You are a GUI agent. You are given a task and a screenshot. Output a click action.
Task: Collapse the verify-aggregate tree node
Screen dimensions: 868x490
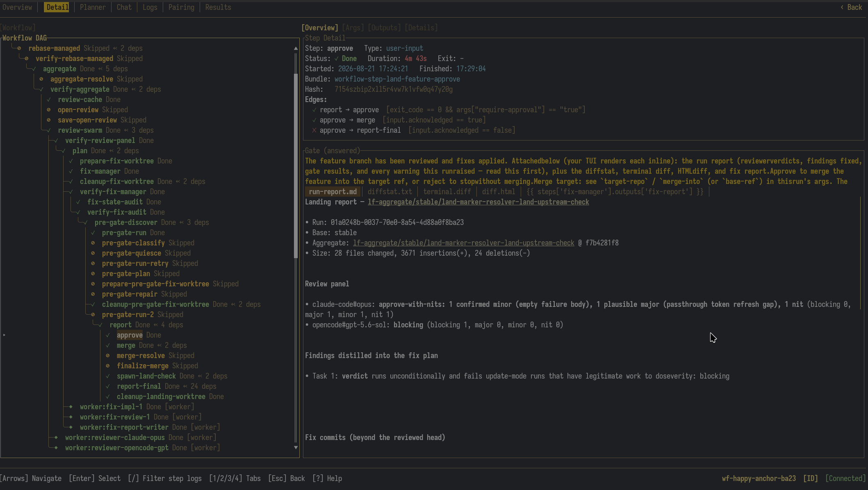tap(41, 89)
